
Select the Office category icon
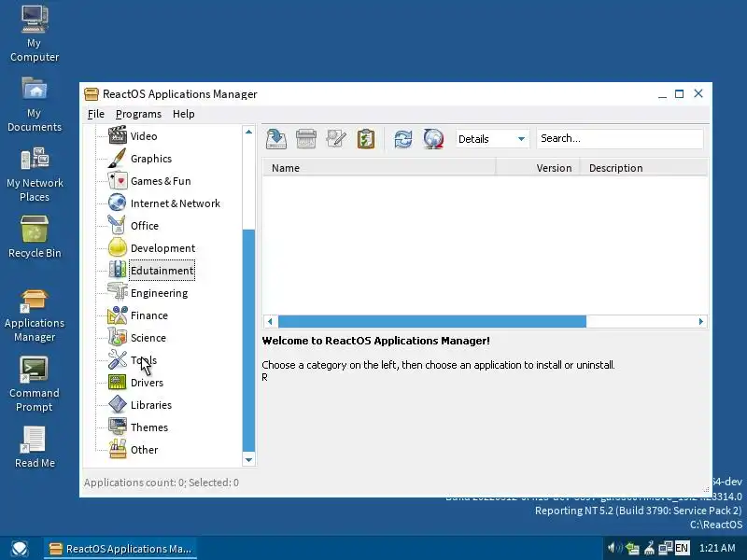point(118,225)
